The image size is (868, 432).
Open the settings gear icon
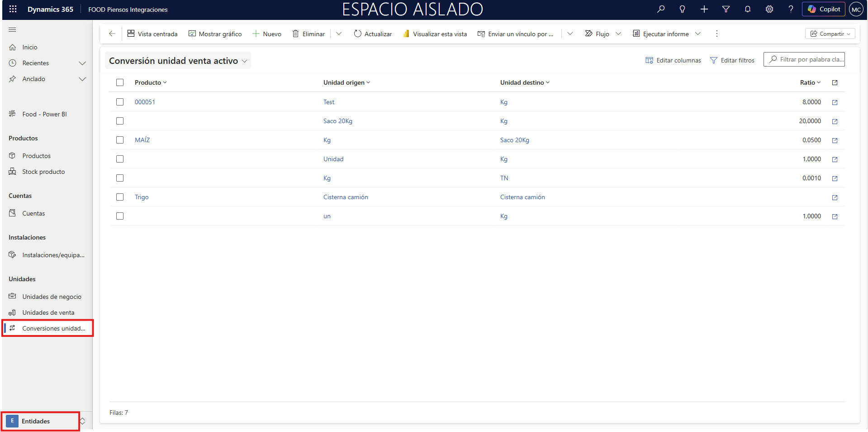769,9
